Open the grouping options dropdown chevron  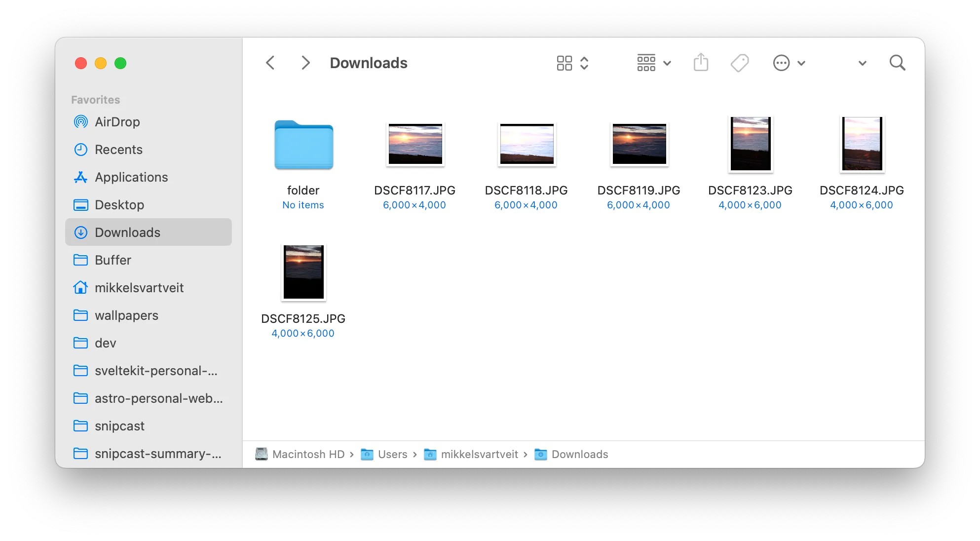point(668,63)
